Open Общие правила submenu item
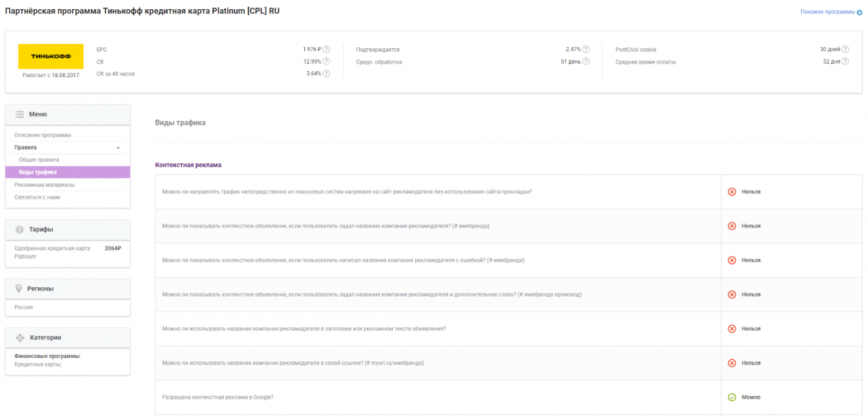The height and width of the screenshot is (416, 868). pos(39,160)
